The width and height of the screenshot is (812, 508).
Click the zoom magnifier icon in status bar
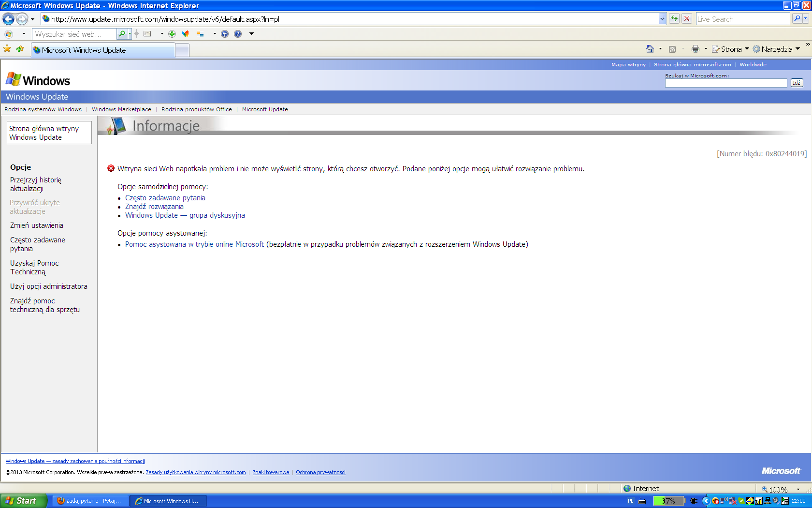point(765,490)
